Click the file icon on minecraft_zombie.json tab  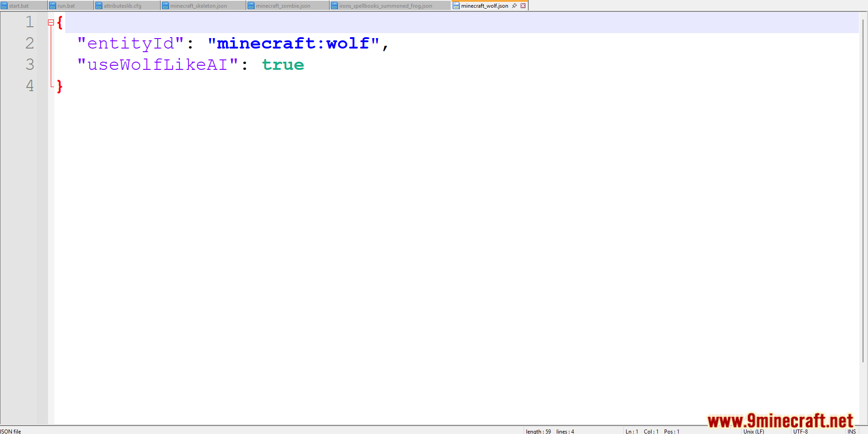(x=251, y=6)
